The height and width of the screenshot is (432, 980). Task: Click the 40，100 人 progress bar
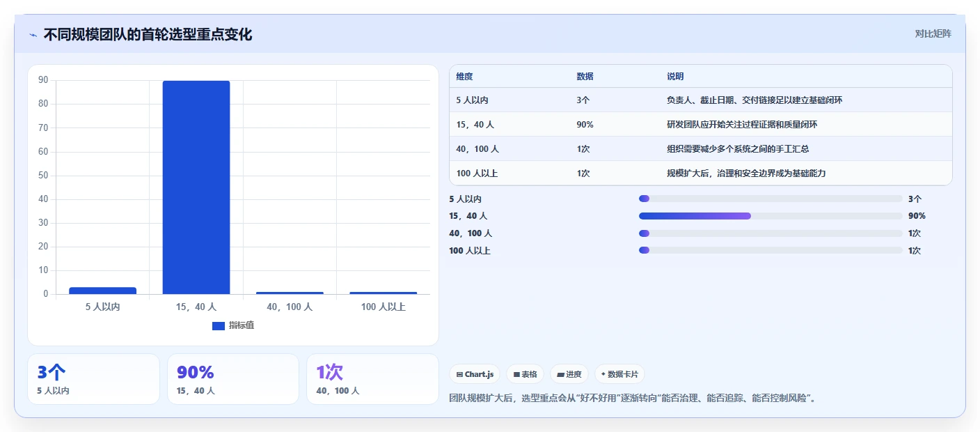coord(770,233)
